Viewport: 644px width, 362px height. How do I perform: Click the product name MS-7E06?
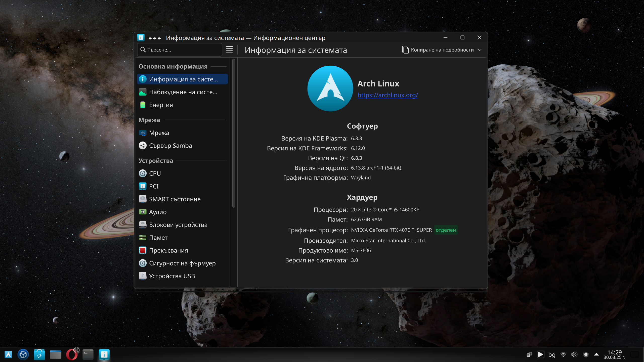[x=361, y=250]
